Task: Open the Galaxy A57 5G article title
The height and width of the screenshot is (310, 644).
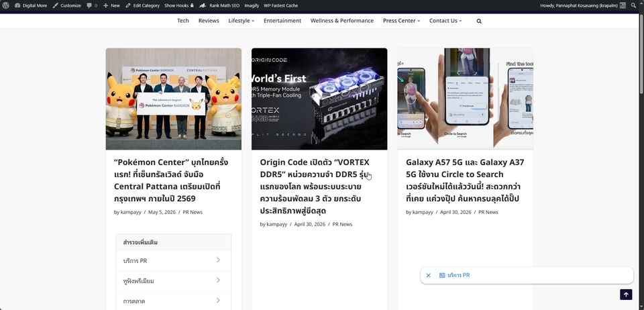Action: 465,180
